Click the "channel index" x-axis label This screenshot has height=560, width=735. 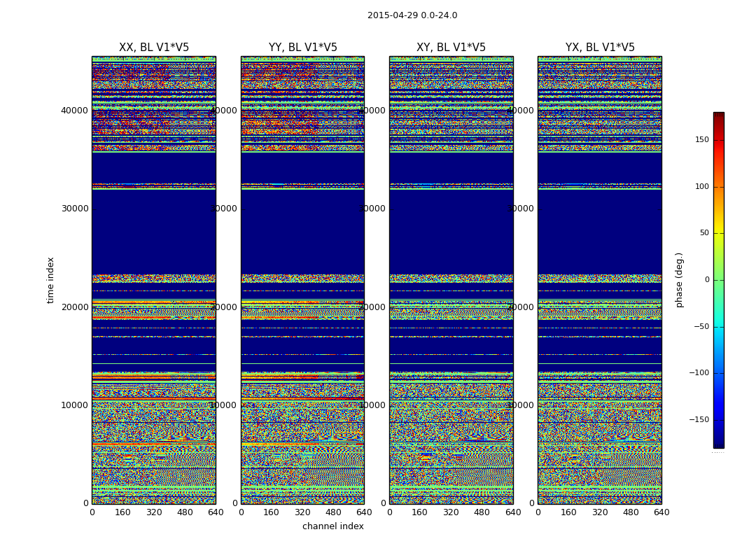click(x=332, y=526)
